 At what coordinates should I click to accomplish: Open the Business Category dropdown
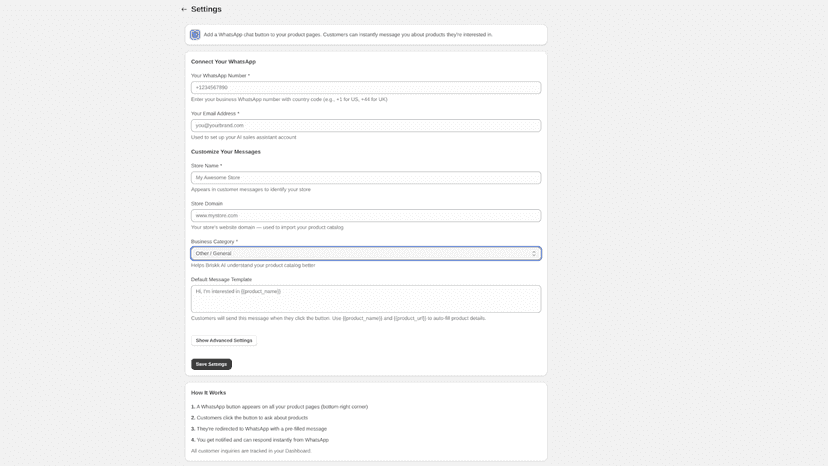pos(366,254)
